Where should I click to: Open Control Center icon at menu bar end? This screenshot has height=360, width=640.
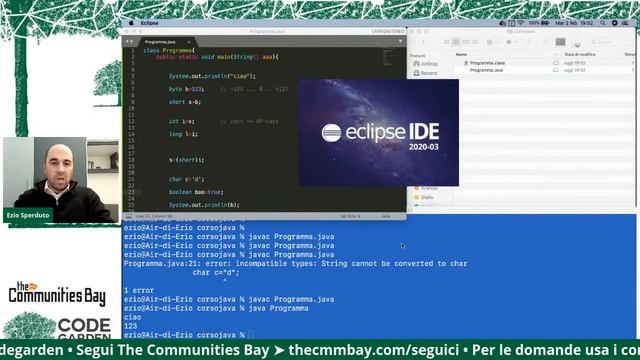(625, 23)
